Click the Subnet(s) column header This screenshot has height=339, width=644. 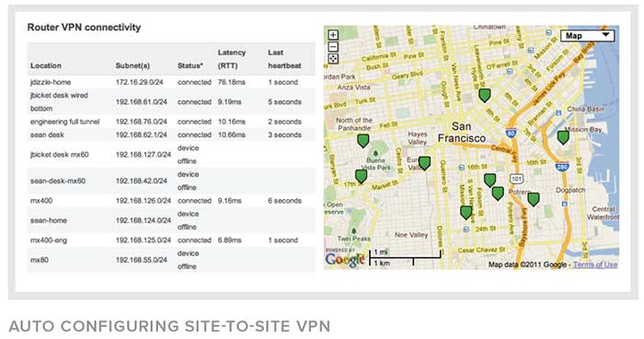(x=132, y=65)
